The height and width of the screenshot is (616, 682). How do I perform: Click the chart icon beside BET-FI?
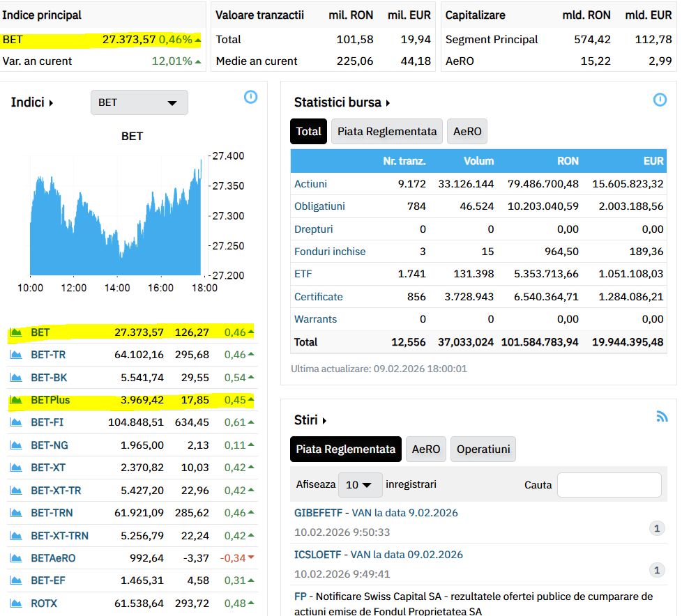pos(16,422)
